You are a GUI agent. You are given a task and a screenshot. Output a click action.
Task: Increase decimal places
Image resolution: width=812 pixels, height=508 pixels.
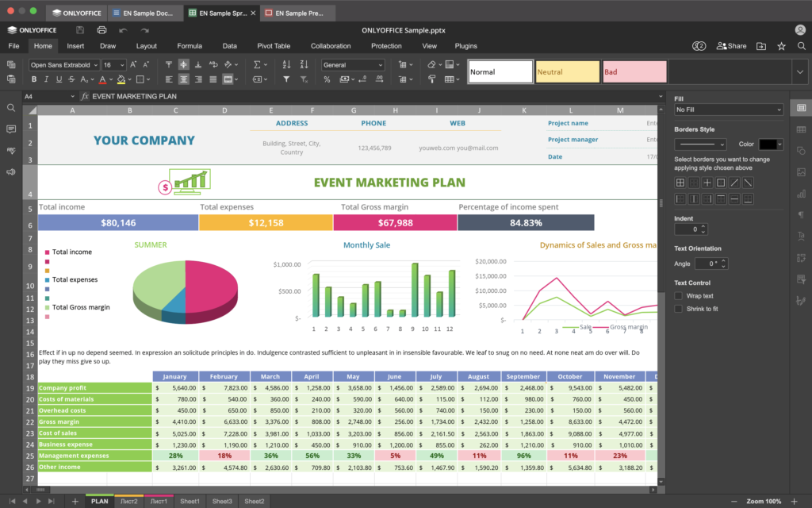pos(380,79)
